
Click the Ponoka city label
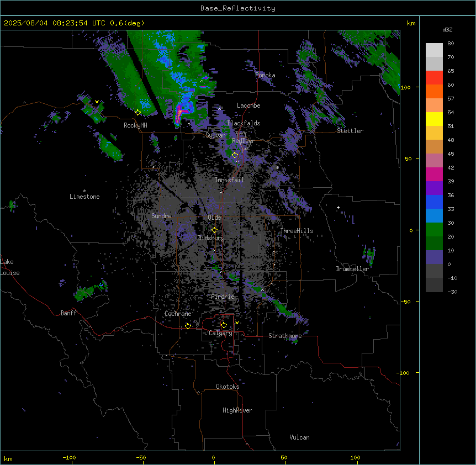click(265, 75)
